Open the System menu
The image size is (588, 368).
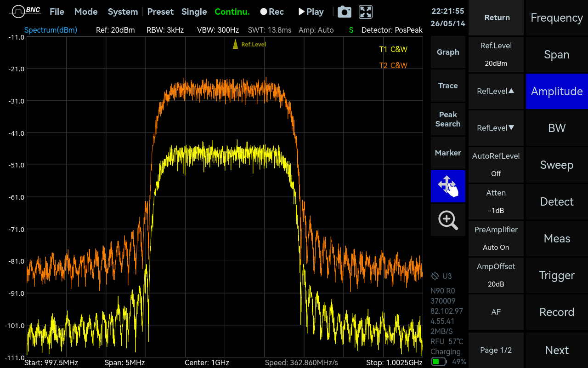pyautogui.click(x=123, y=12)
